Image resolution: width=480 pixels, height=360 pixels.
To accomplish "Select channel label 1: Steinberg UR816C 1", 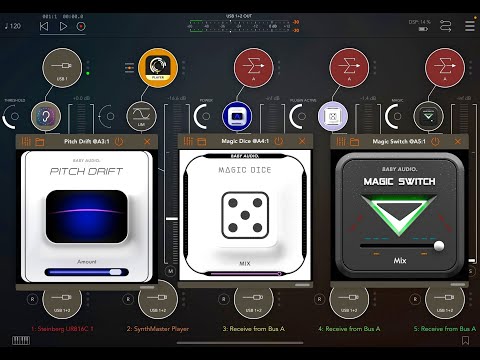I will [x=62, y=329].
